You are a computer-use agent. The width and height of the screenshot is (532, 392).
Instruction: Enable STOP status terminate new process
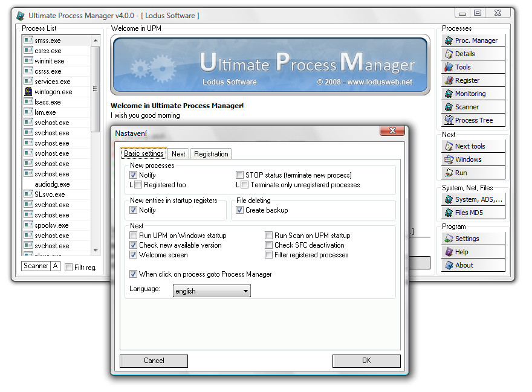coord(240,175)
